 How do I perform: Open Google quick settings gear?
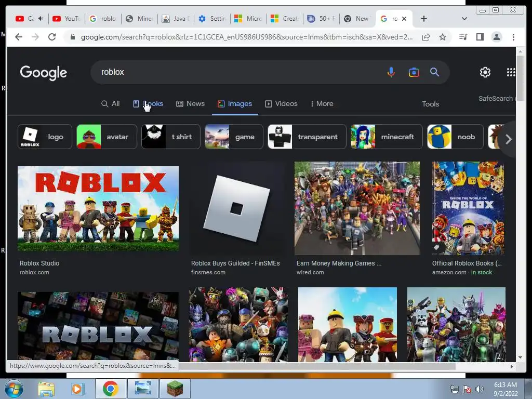(x=485, y=72)
